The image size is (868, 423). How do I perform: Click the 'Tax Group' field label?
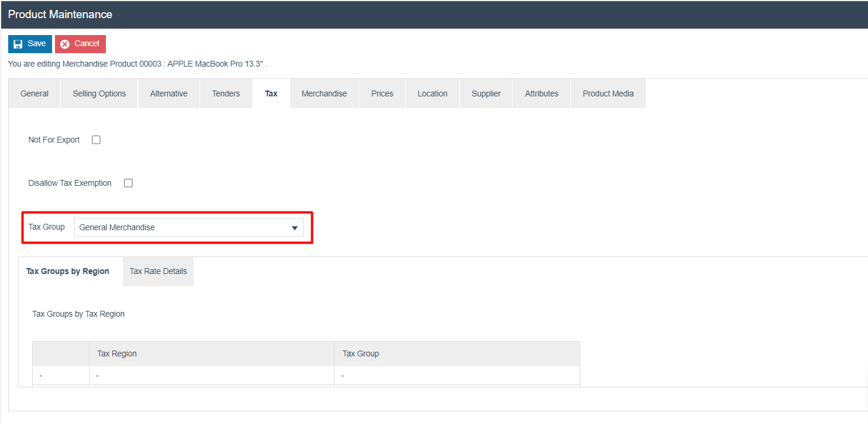point(46,227)
